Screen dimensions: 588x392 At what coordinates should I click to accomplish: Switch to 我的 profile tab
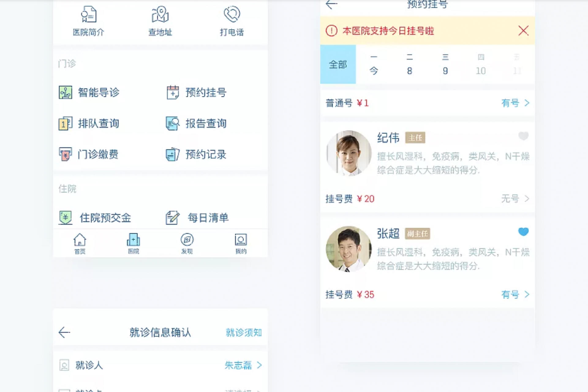coord(241,243)
